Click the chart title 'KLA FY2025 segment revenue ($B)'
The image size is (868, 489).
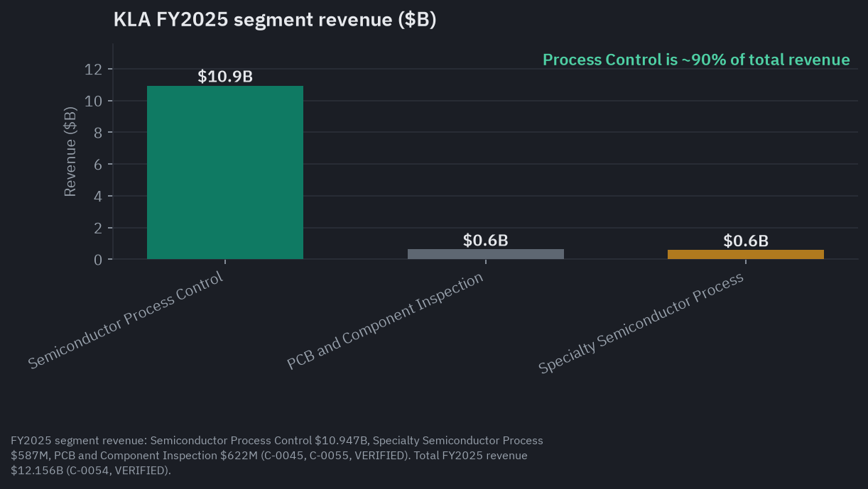tap(275, 21)
